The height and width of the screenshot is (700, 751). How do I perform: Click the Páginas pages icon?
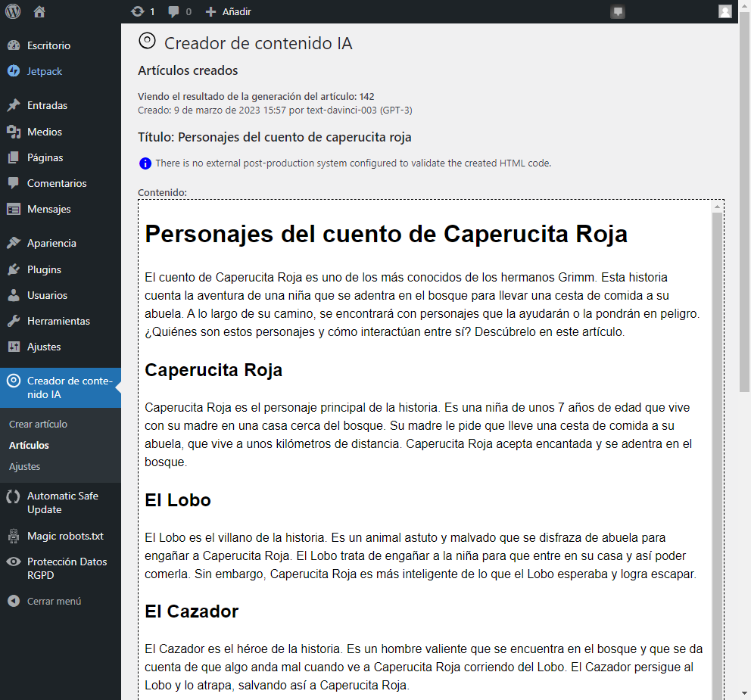click(14, 157)
